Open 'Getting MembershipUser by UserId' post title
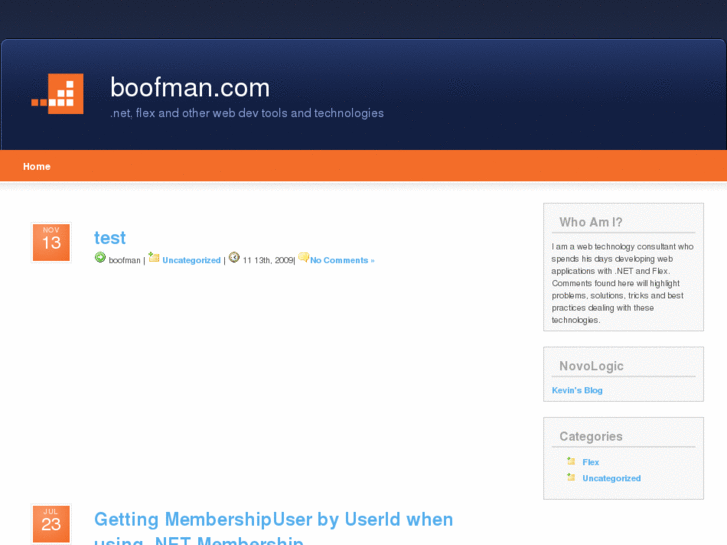Viewport: 727px width, 545px height. tap(274, 528)
